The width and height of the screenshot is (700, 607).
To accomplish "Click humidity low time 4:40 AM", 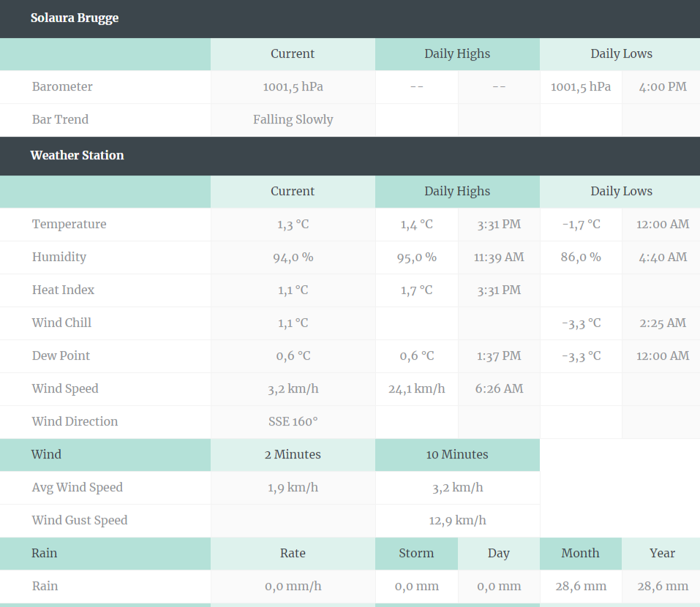I will point(663,257).
